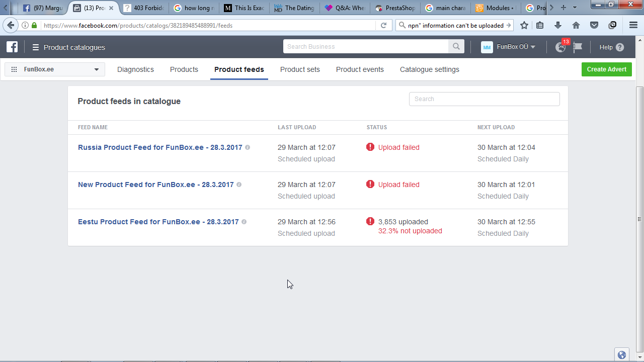Open the Eestu Product Feed for FunBox.ee link
This screenshot has width=644, height=362.
(158, 222)
